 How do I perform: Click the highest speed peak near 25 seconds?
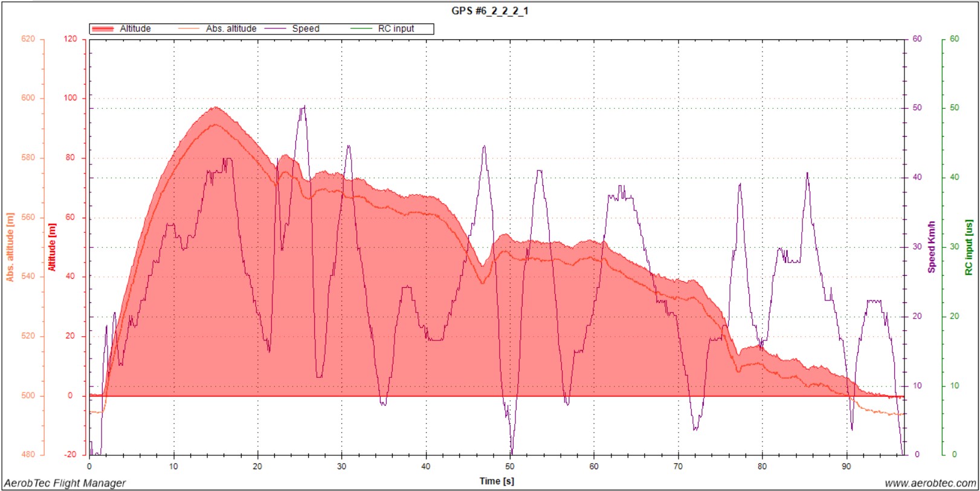(x=304, y=106)
